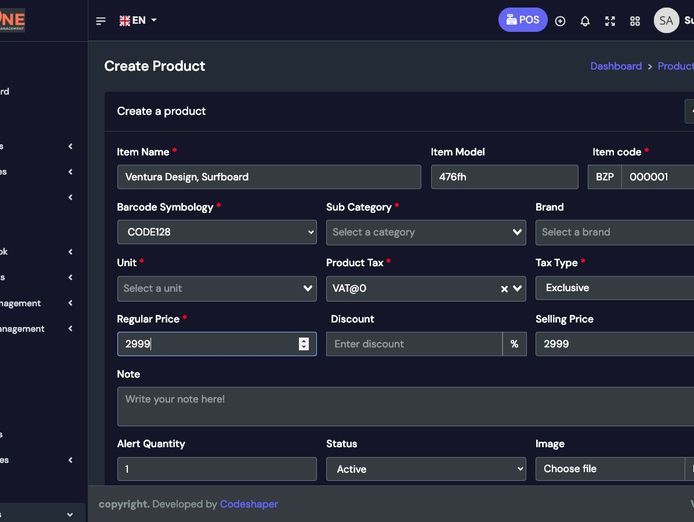Open the apps grid icon
The height and width of the screenshot is (522, 694).
(635, 21)
